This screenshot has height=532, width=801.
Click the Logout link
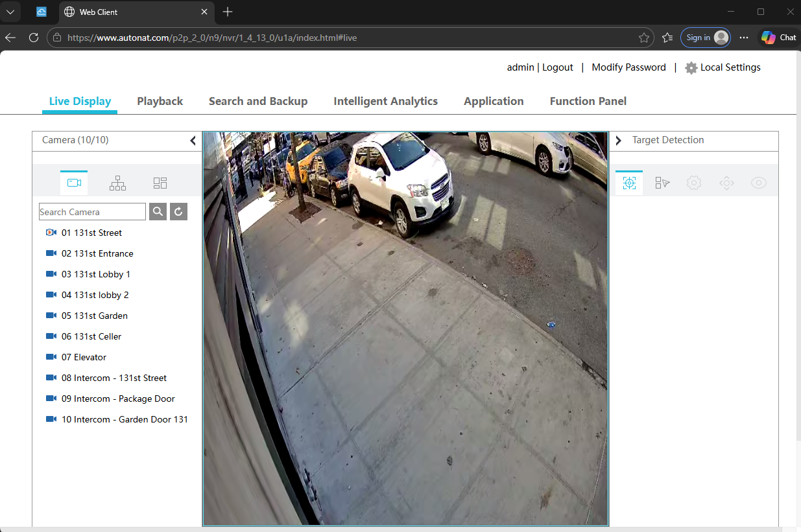tap(557, 67)
